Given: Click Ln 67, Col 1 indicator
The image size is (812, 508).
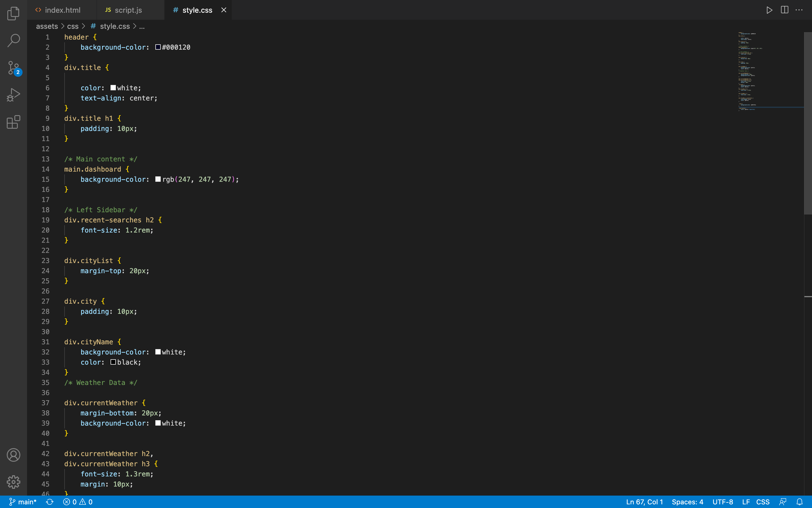Looking at the screenshot, I should point(644,502).
